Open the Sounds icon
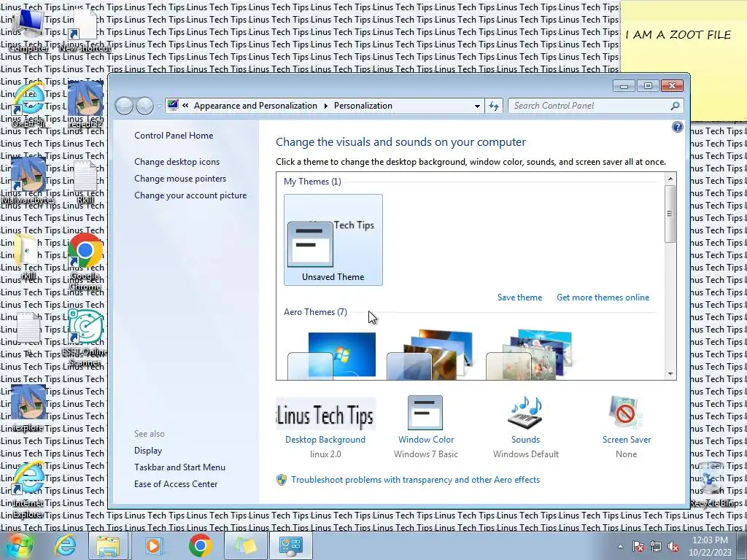Viewport: 747px width, 560px height. coord(525,413)
